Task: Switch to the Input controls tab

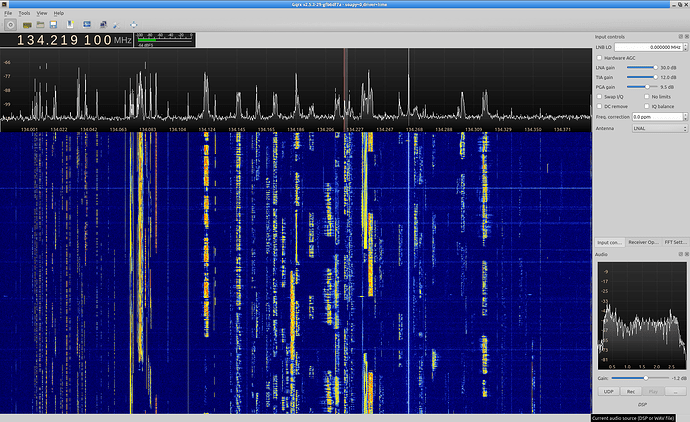Action: coord(609,242)
